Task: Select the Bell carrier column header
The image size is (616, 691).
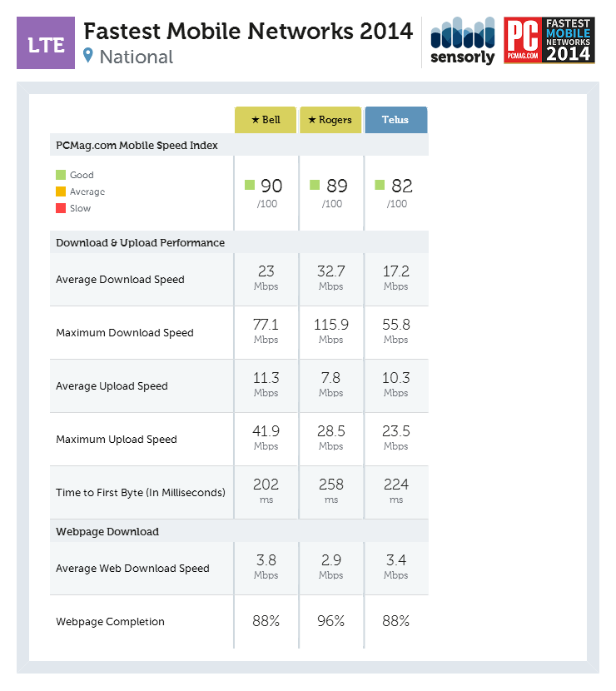Action: 266,120
